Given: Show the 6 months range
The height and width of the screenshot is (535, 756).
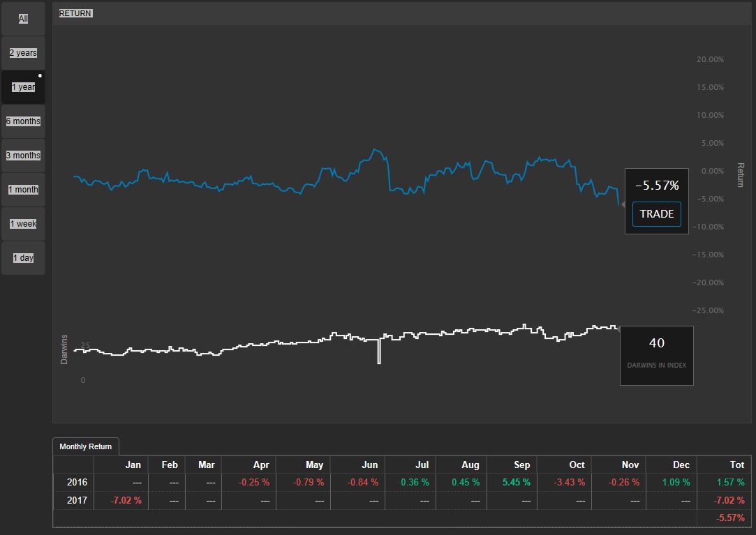Looking at the screenshot, I should click(23, 121).
